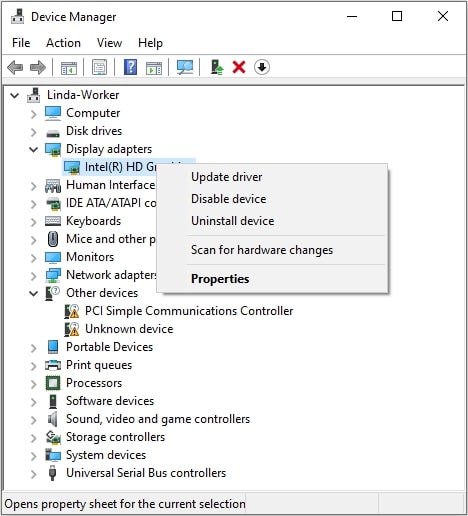Expand the Disk drives category
Screen dimensions: 468x516
(x=33, y=132)
